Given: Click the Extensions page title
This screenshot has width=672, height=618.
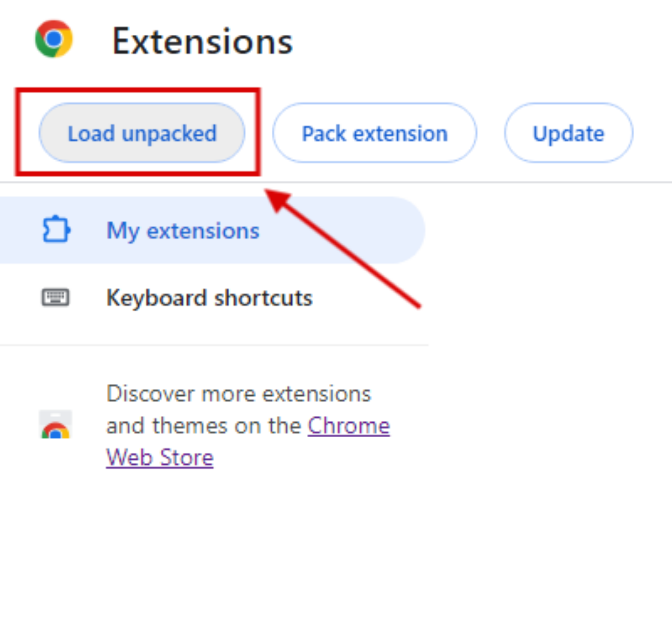Looking at the screenshot, I should (202, 42).
